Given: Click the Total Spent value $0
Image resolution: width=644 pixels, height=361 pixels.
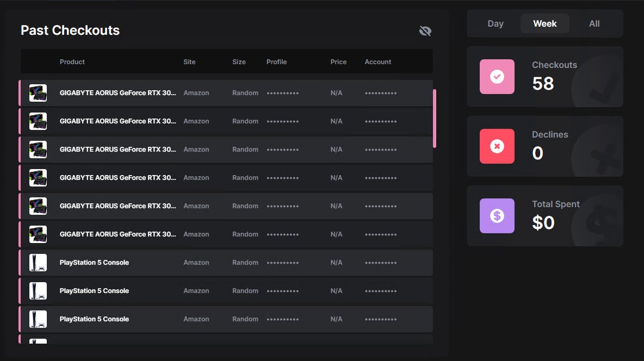Looking at the screenshot, I should [x=543, y=223].
